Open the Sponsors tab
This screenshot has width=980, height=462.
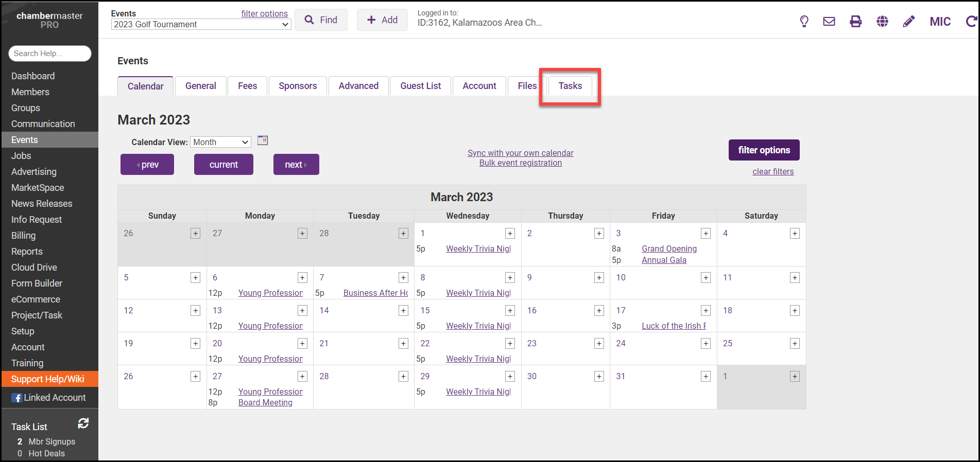298,86
